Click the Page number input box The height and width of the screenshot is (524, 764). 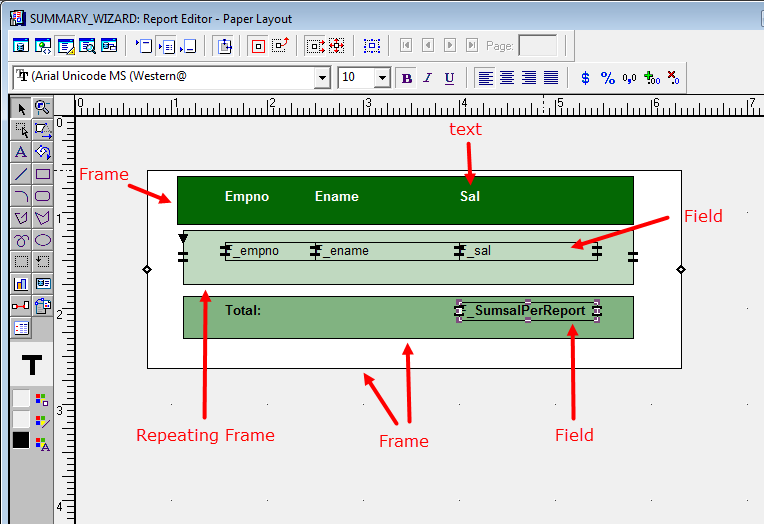[538, 45]
